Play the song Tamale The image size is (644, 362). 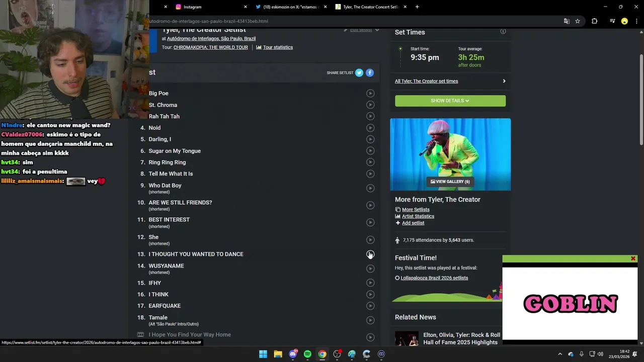pyautogui.click(x=370, y=320)
